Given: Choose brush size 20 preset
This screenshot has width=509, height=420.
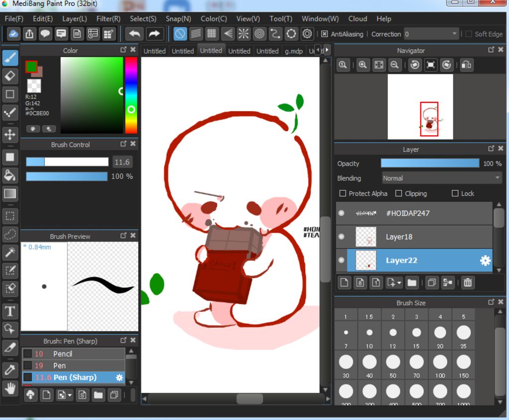Looking at the screenshot, I should pos(440,336).
